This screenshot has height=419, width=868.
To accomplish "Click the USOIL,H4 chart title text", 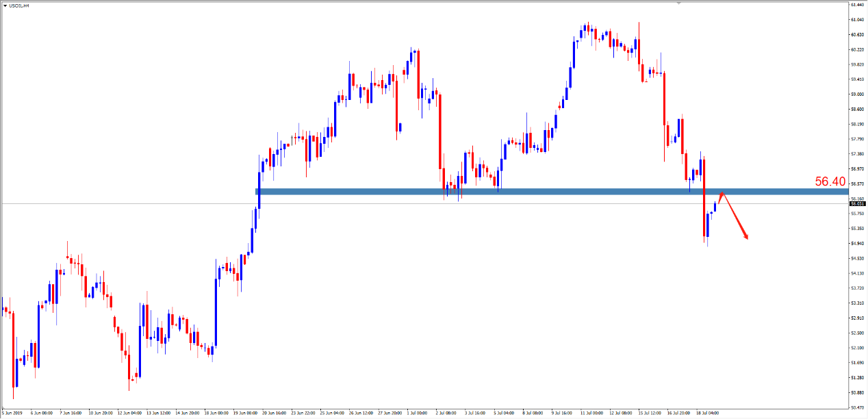I will click(19, 5).
